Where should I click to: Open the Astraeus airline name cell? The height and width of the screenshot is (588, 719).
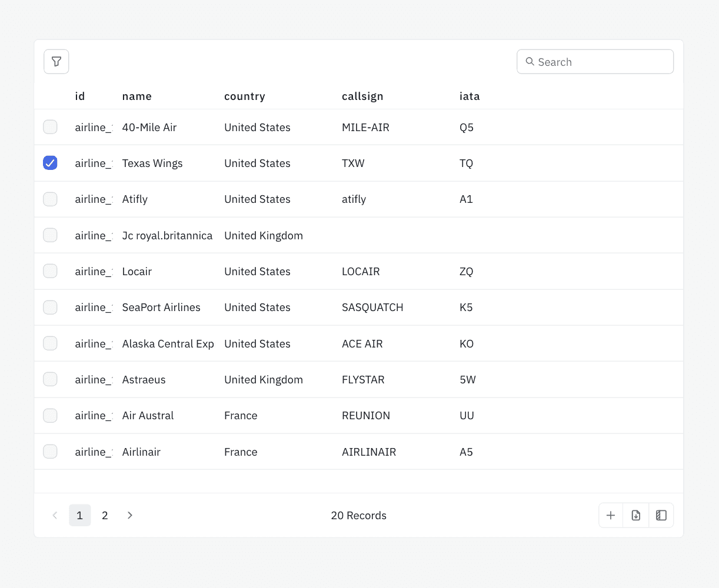point(144,380)
